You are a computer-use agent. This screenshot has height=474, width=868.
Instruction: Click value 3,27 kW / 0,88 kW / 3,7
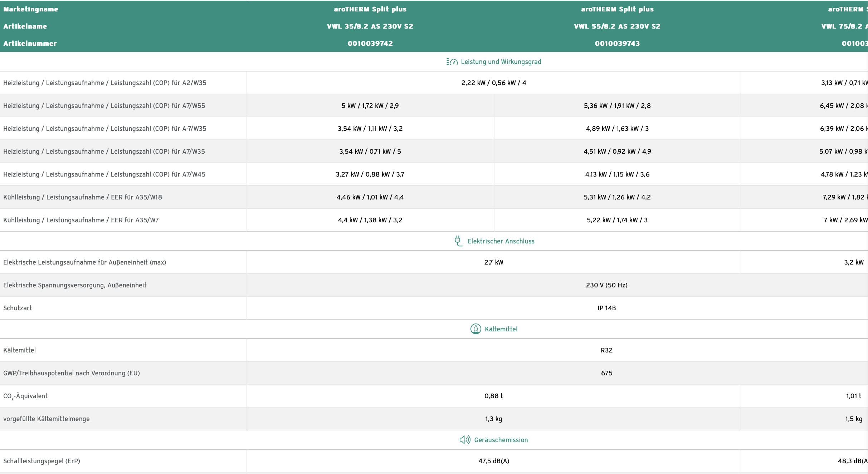[370, 174]
